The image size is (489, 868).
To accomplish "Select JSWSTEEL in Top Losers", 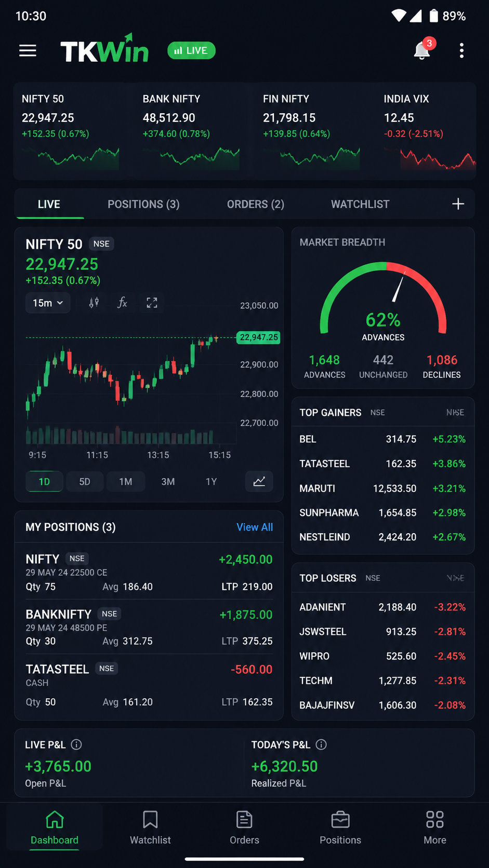I will pos(383,632).
